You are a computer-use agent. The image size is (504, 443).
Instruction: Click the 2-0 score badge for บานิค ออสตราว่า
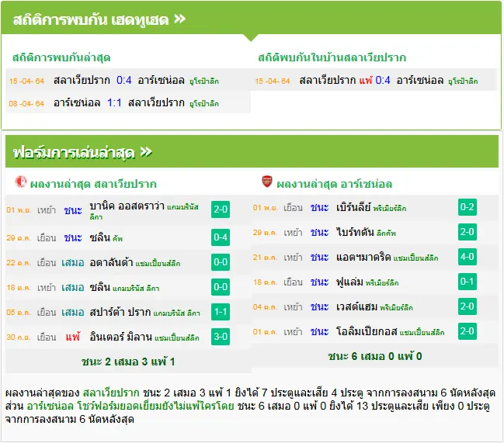click(221, 209)
